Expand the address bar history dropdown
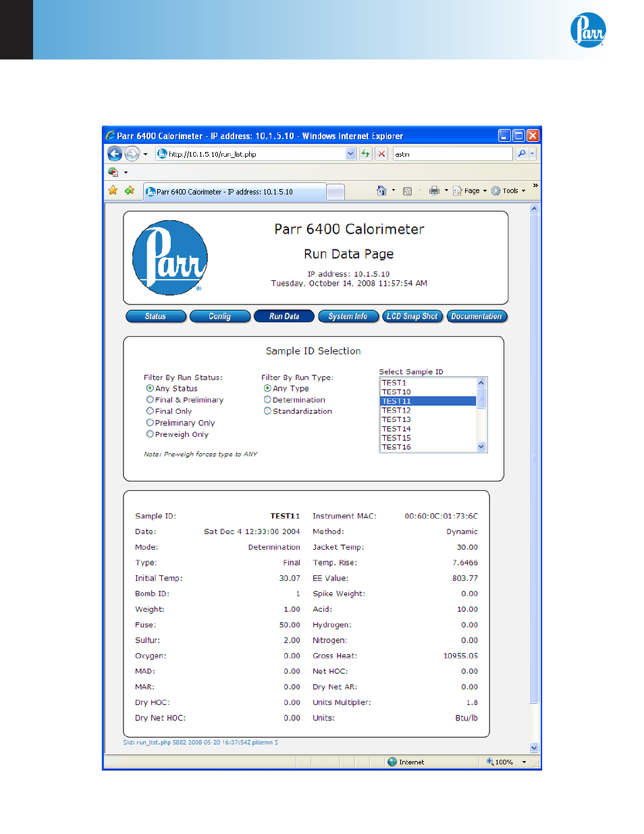Viewport: 644px width, 834px height. click(350, 154)
